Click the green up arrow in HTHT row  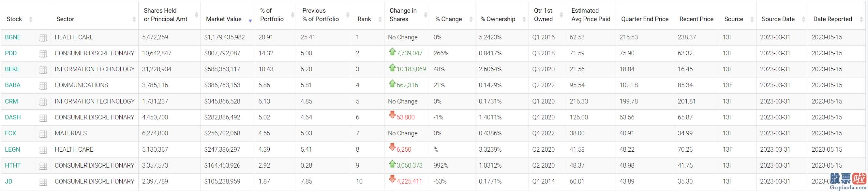pyautogui.click(x=392, y=164)
